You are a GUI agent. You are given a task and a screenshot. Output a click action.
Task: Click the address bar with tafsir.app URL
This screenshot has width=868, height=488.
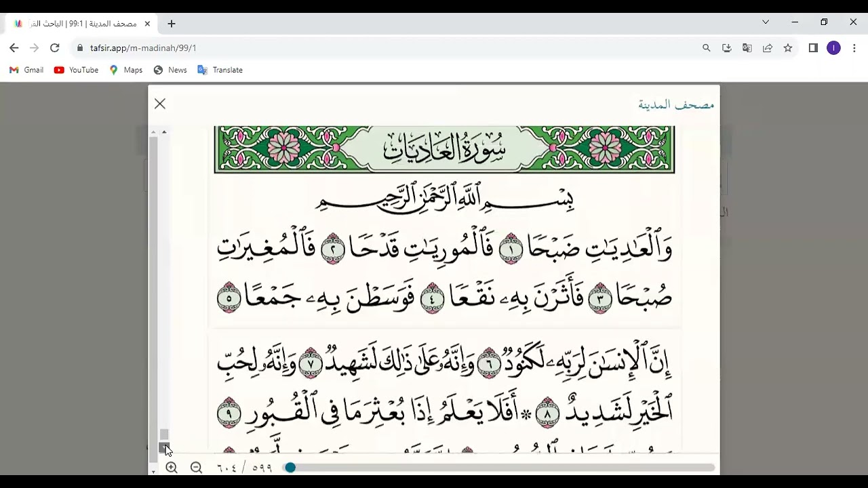tap(387, 48)
